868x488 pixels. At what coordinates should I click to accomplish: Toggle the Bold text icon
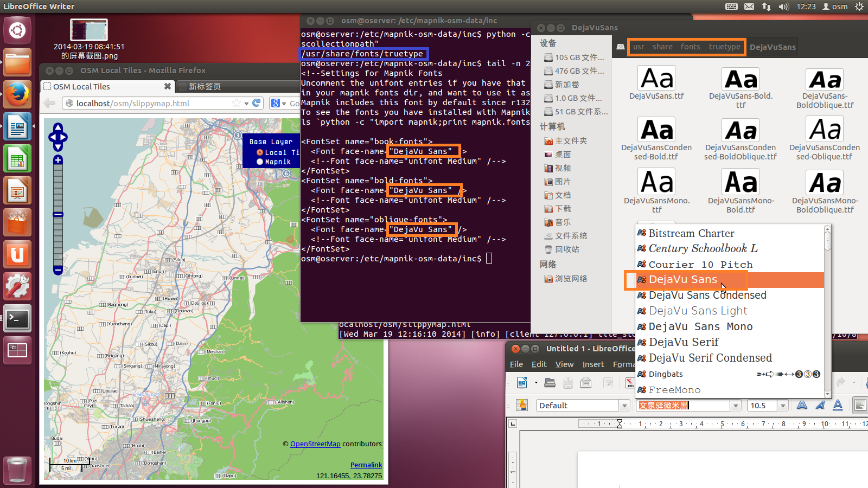tap(802, 405)
